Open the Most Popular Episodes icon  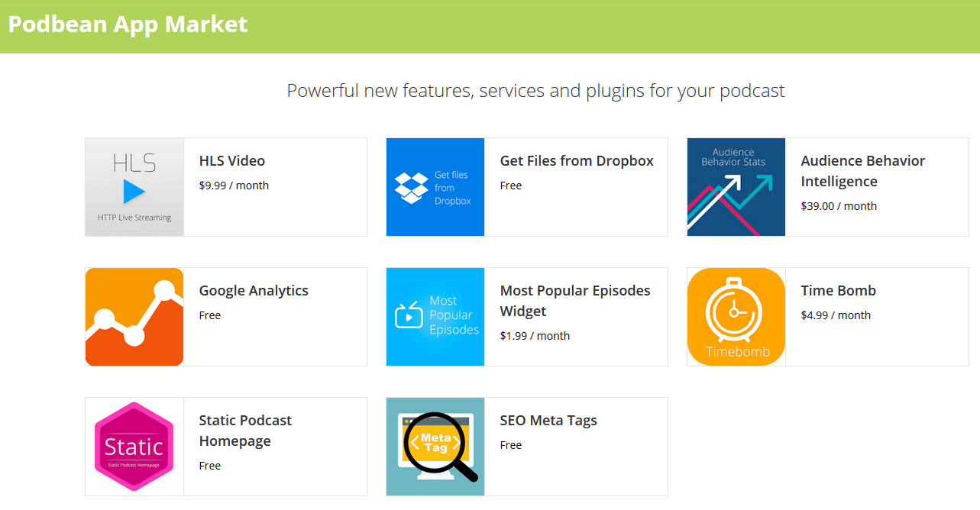click(435, 316)
